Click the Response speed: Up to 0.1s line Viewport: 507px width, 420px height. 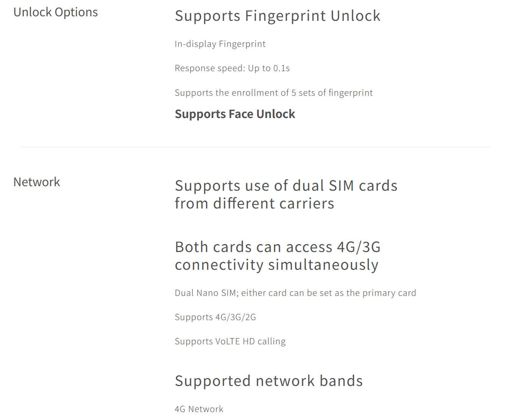coord(232,68)
